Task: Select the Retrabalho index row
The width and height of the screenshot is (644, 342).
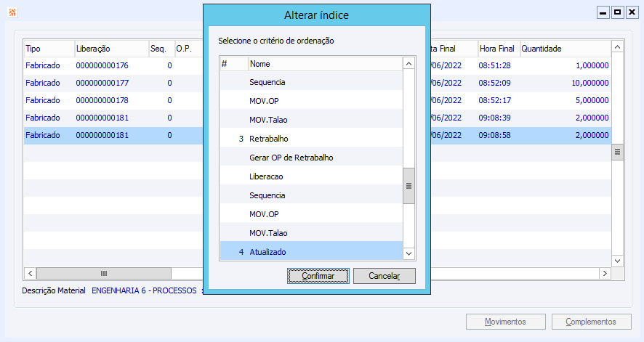Action: 311,139
